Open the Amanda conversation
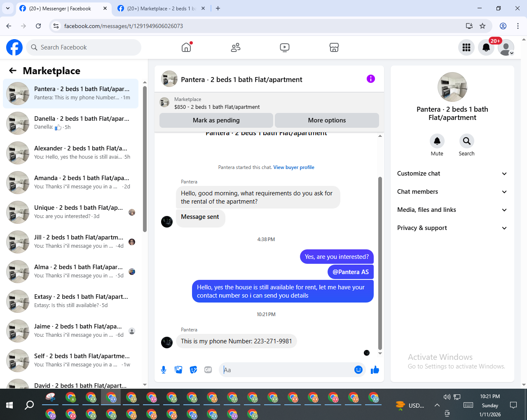Image resolution: width=527 pixels, height=420 pixels. [x=70, y=183]
